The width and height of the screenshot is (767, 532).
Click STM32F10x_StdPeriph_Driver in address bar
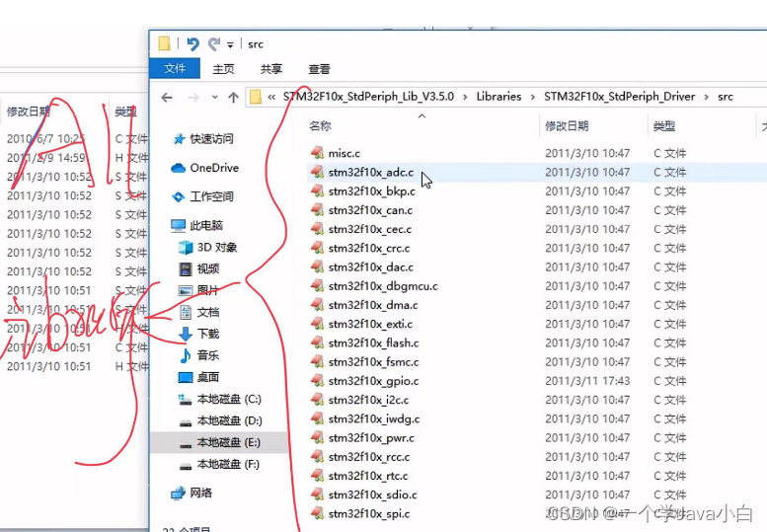tap(619, 97)
